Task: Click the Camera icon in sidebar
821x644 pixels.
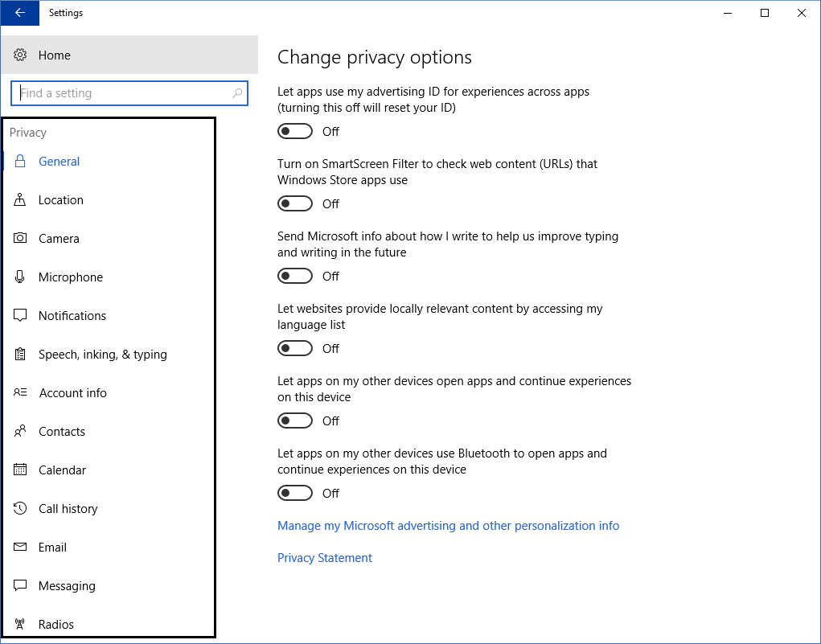Action: [21, 239]
